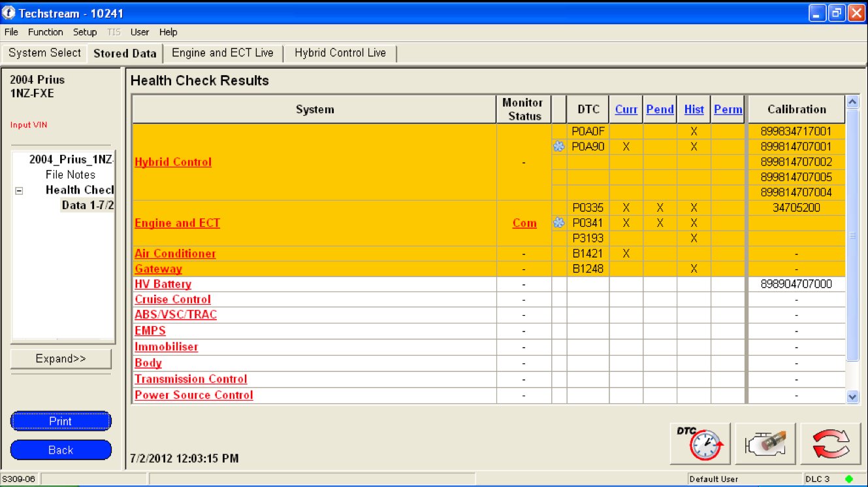
Task: Click the Back button
Action: click(x=61, y=450)
